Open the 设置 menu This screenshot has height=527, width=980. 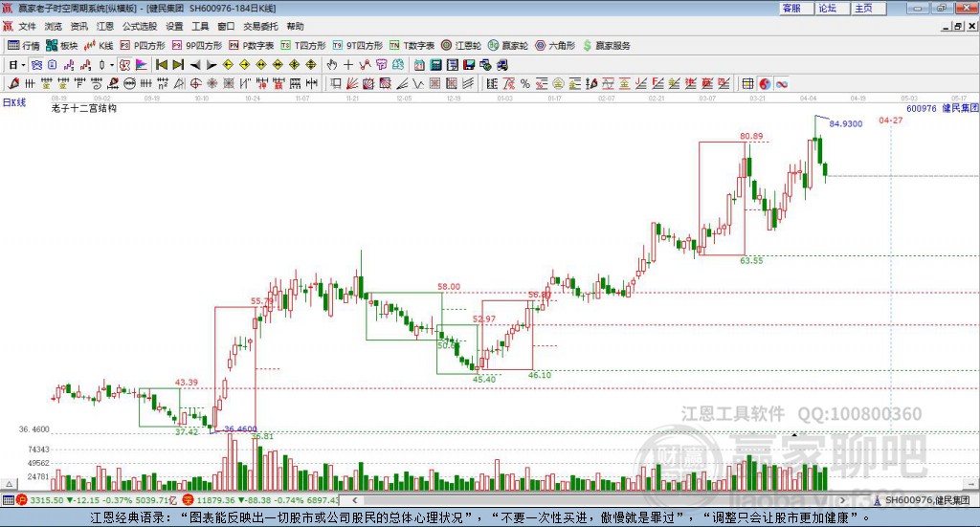[x=174, y=26]
